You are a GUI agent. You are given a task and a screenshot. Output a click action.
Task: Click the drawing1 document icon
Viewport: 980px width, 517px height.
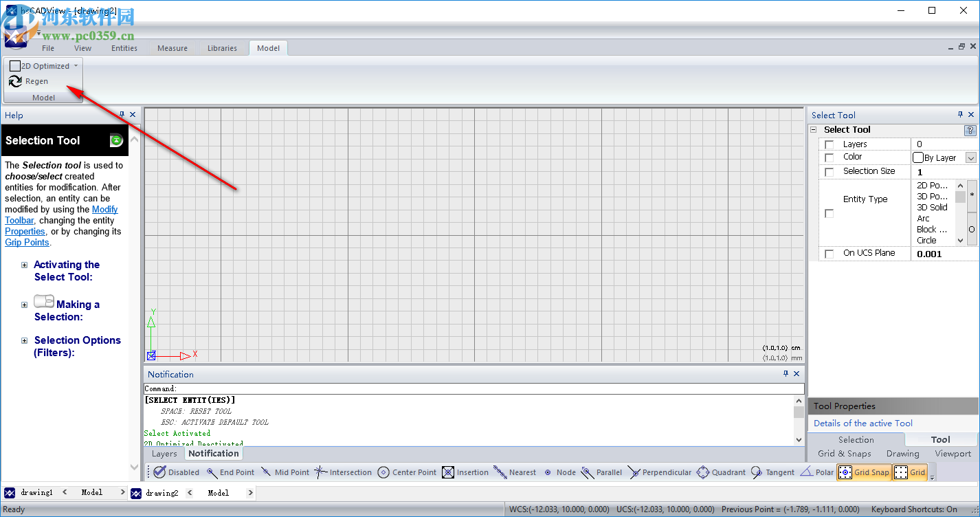(x=10, y=492)
